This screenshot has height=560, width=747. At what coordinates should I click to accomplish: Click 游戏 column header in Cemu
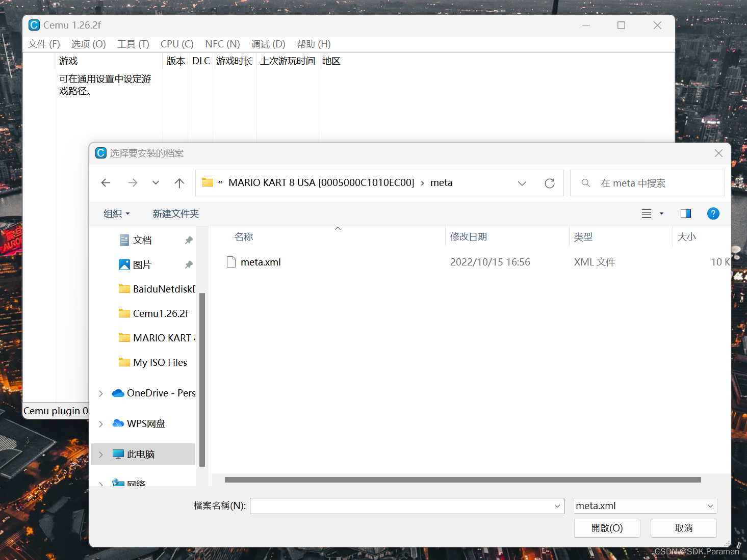point(68,61)
